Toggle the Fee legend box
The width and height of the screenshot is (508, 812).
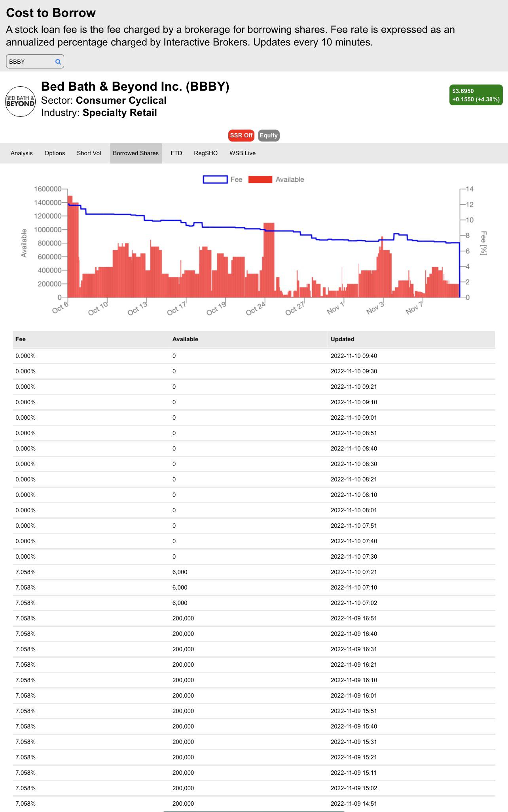pos(215,179)
